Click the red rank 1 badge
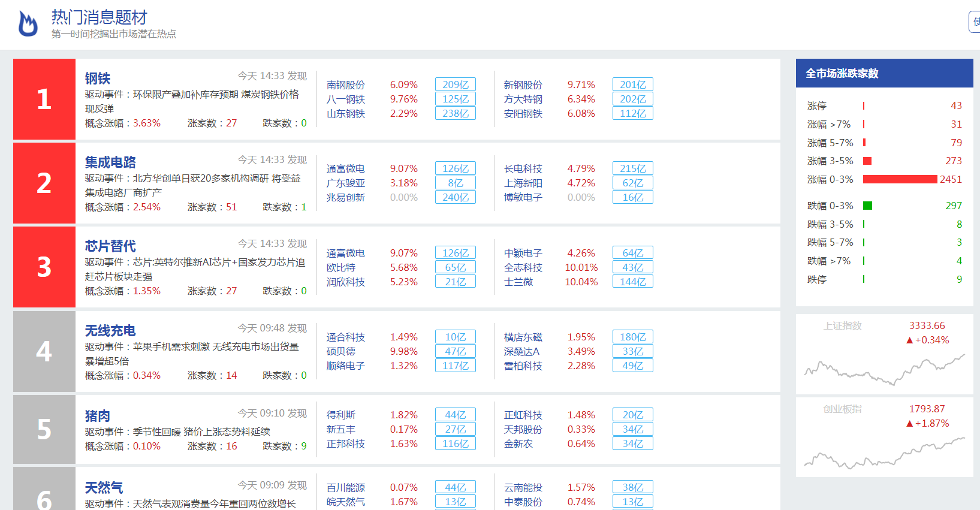Screen dimensions: 980x510 click(x=44, y=99)
